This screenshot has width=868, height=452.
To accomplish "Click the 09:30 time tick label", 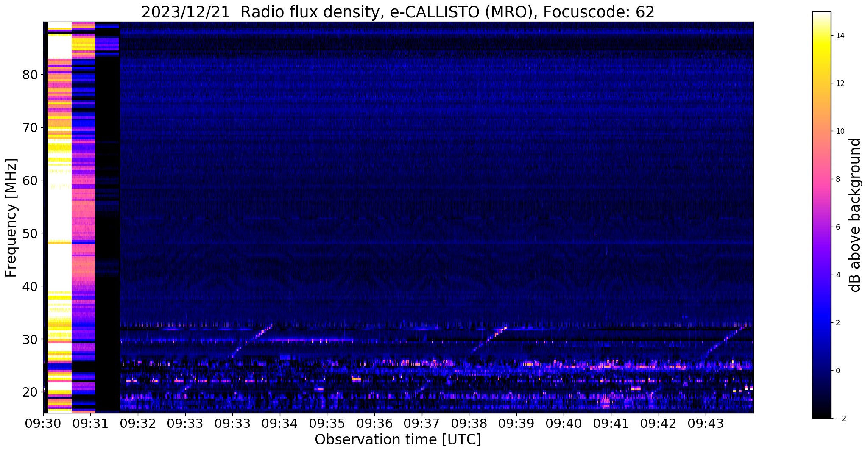I will pyautogui.click(x=43, y=423).
